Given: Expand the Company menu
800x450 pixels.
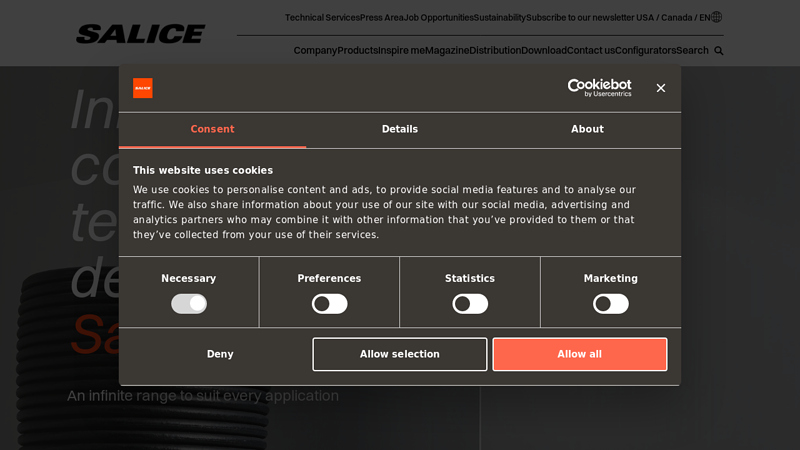Looking at the screenshot, I should tap(315, 51).
